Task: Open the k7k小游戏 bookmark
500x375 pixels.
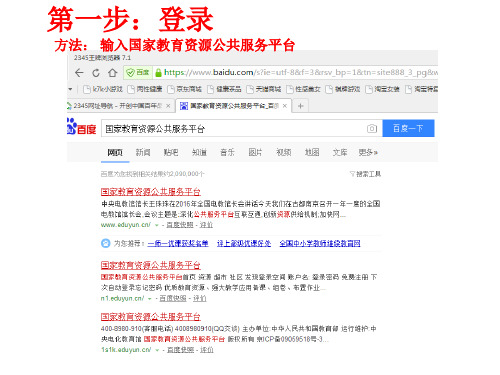Action: [103, 89]
